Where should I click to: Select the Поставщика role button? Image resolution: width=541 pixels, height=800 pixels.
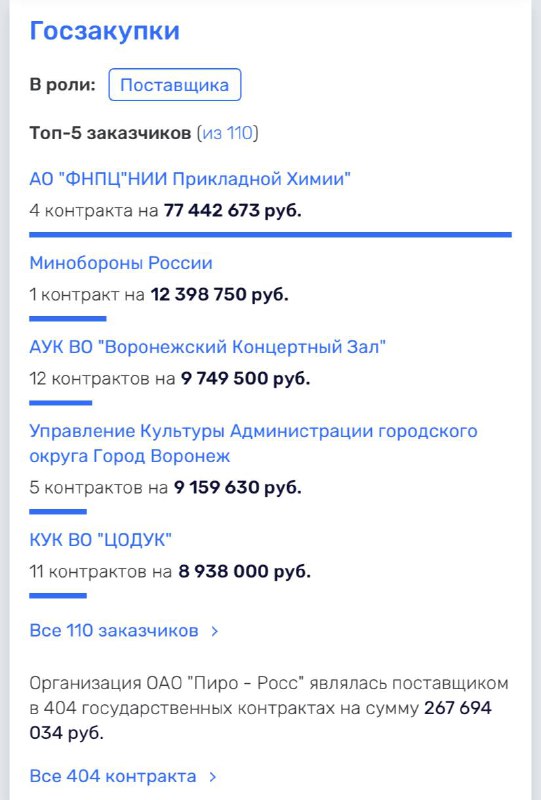pos(175,85)
